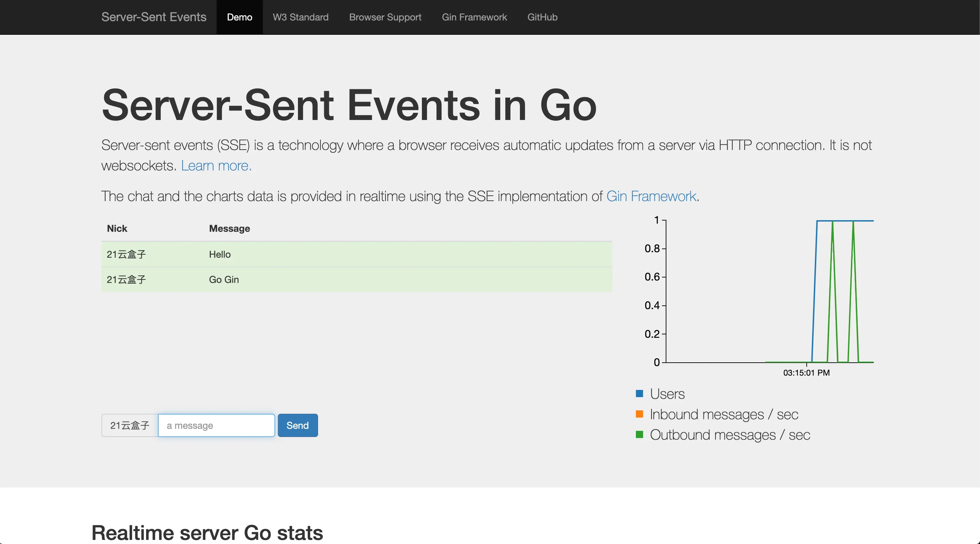Click the orange Inbound messages swatch
This screenshot has width=980, height=544.
pos(639,414)
